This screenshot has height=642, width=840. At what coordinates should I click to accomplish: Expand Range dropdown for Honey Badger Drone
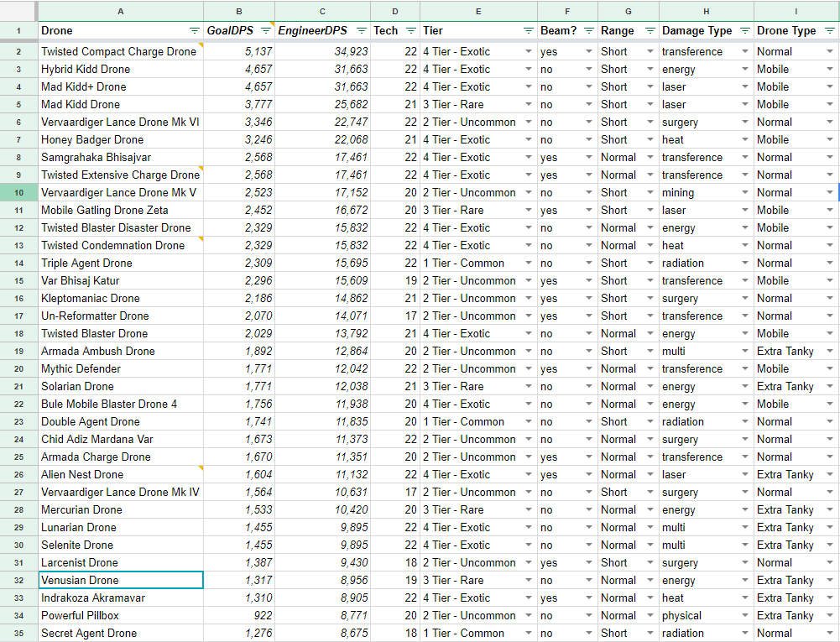650,140
